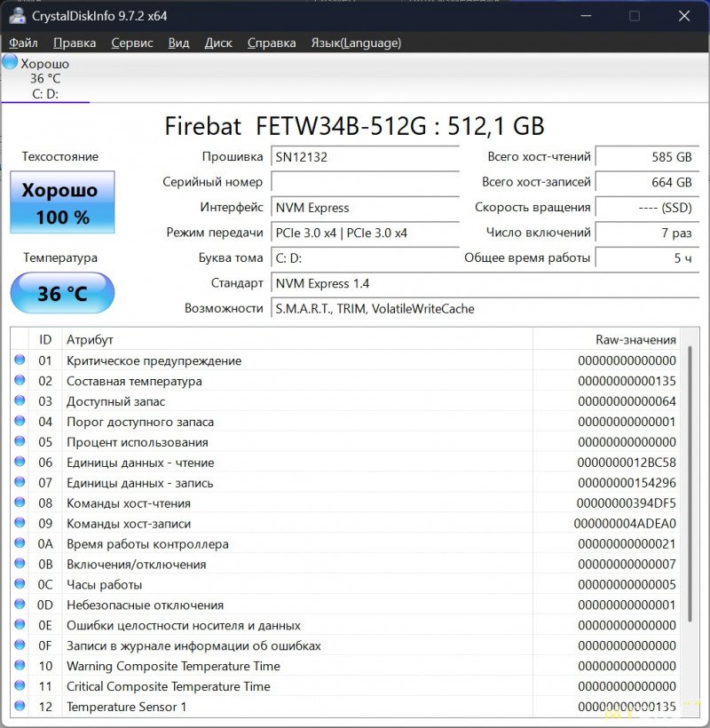Open the Справка menu
Image resolution: width=710 pixels, height=728 pixels.
[x=272, y=43]
